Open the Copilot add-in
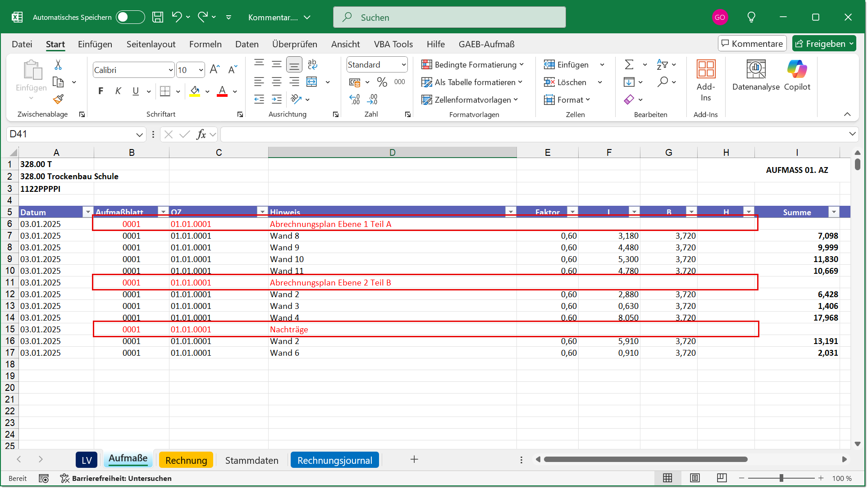868x489 pixels. [x=797, y=76]
